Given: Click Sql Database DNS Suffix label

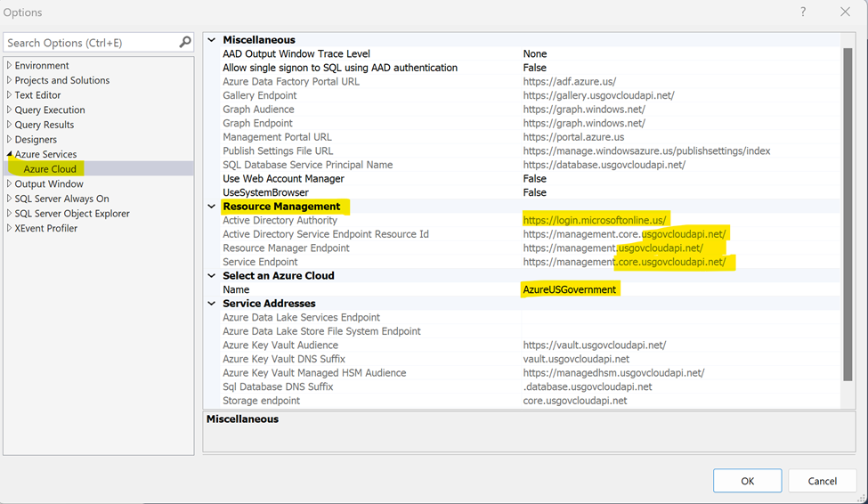Looking at the screenshot, I should click(x=278, y=386).
